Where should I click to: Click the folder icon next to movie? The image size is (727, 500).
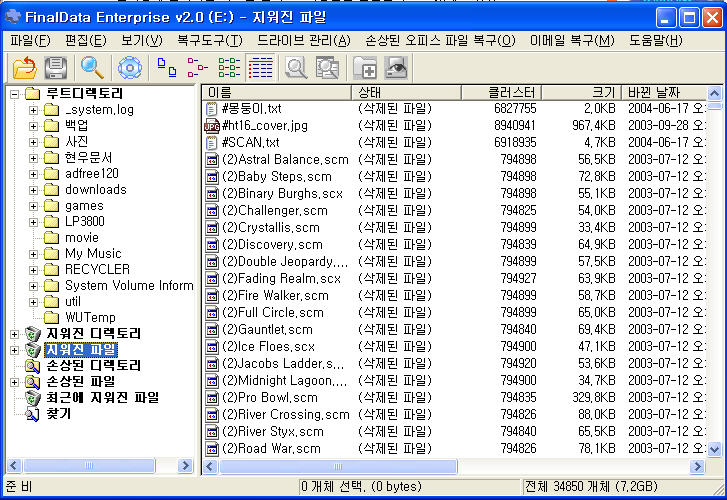(51, 238)
